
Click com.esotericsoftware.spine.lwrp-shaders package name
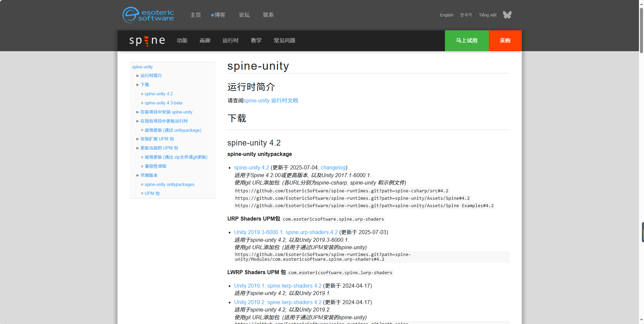tap(341, 273)
